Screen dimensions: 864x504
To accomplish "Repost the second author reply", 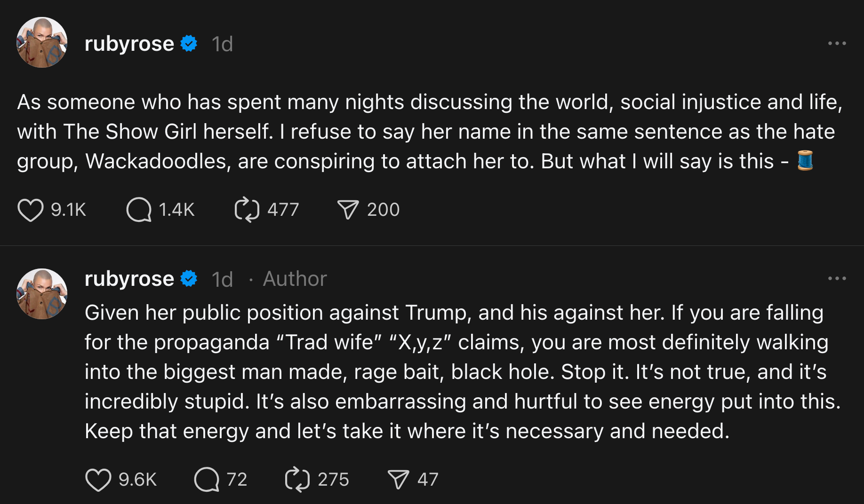I will (x=297, y=480).
